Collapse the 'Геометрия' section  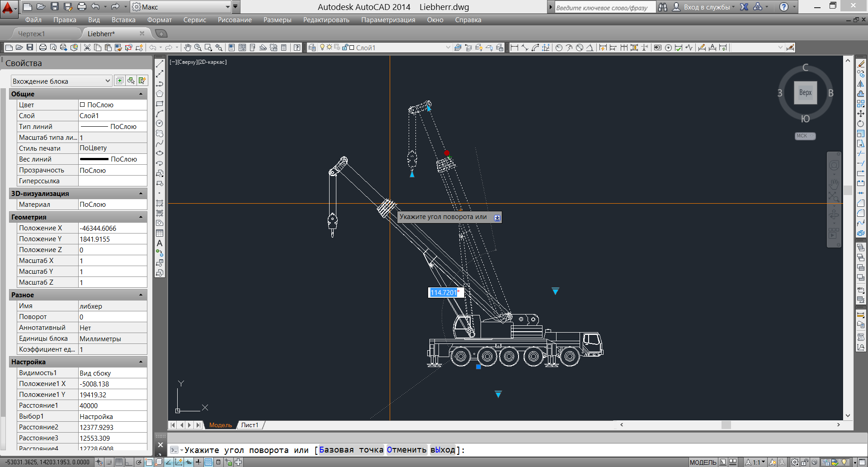click(x=141, y=217)
